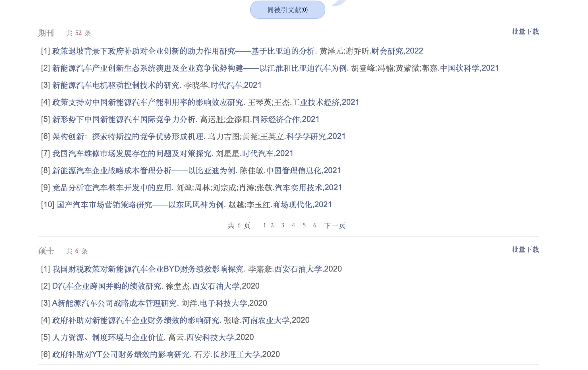Open institution link 长沙理工大学

[236, 355]
